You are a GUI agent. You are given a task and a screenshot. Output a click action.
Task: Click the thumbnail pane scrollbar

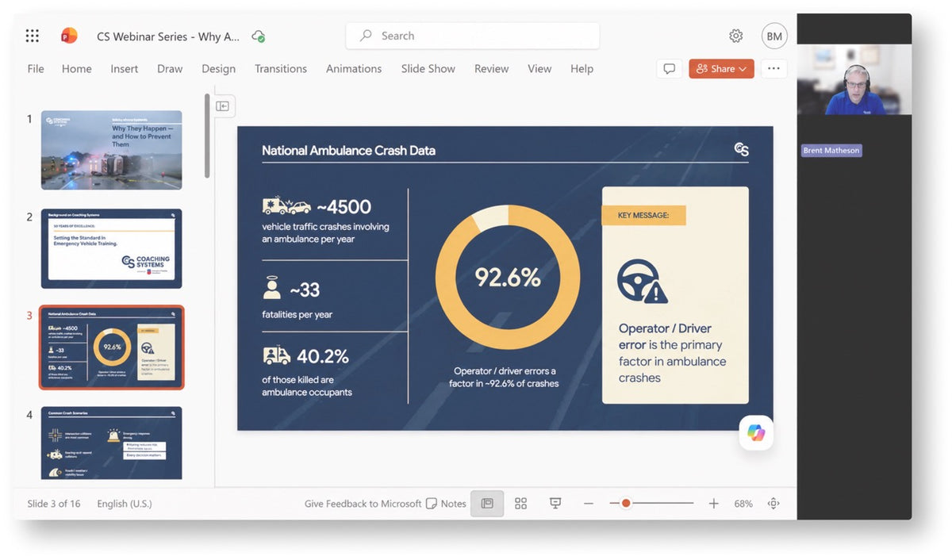tap(207, 136)
